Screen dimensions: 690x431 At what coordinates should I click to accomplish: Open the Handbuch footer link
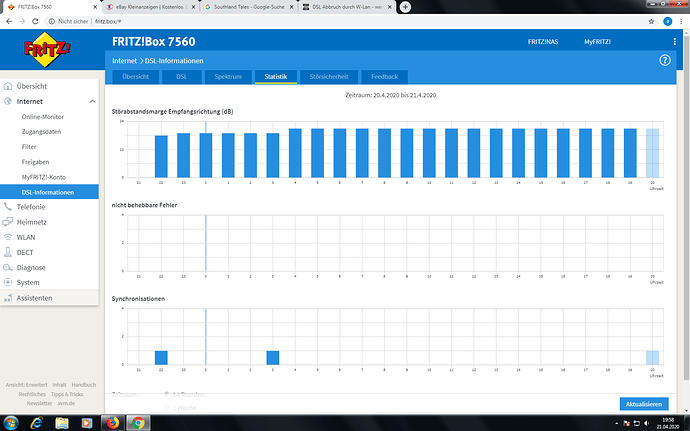point(84,385)
